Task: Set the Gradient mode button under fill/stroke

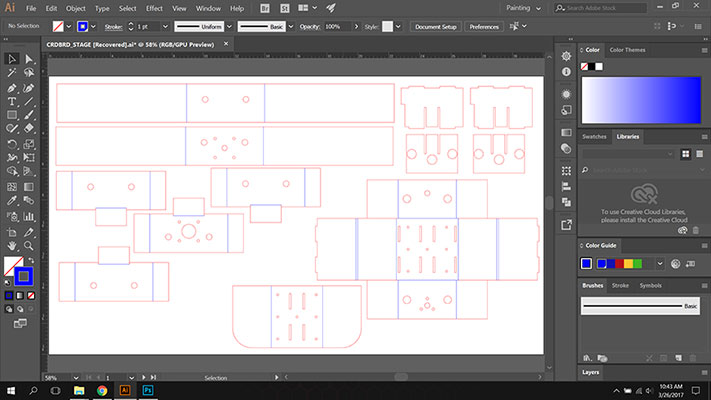Action: click(x=20, y=296)
